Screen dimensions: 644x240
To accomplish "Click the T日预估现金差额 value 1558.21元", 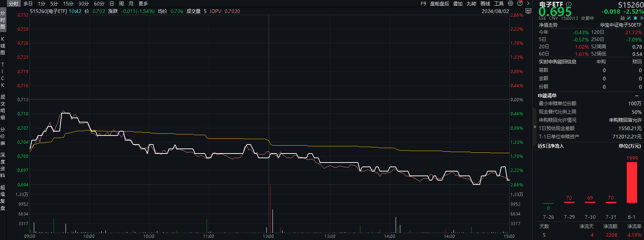I will coord(630,128).
